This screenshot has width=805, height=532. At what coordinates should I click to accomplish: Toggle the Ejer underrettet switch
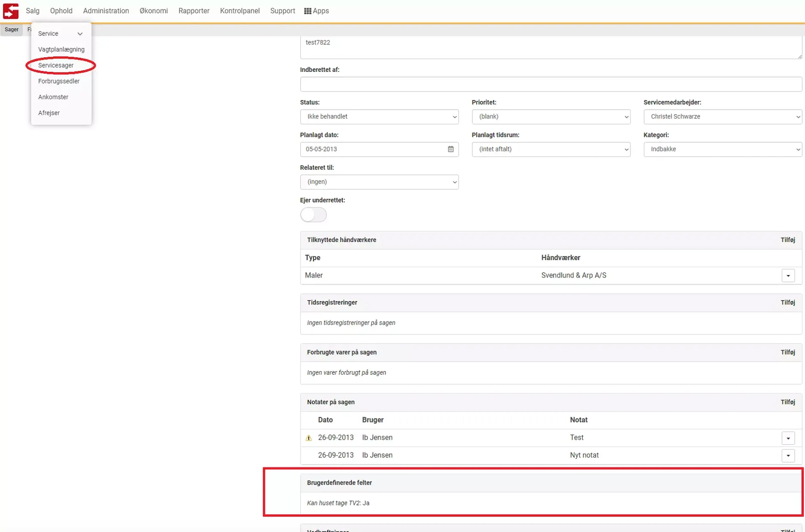pos(313,215)
